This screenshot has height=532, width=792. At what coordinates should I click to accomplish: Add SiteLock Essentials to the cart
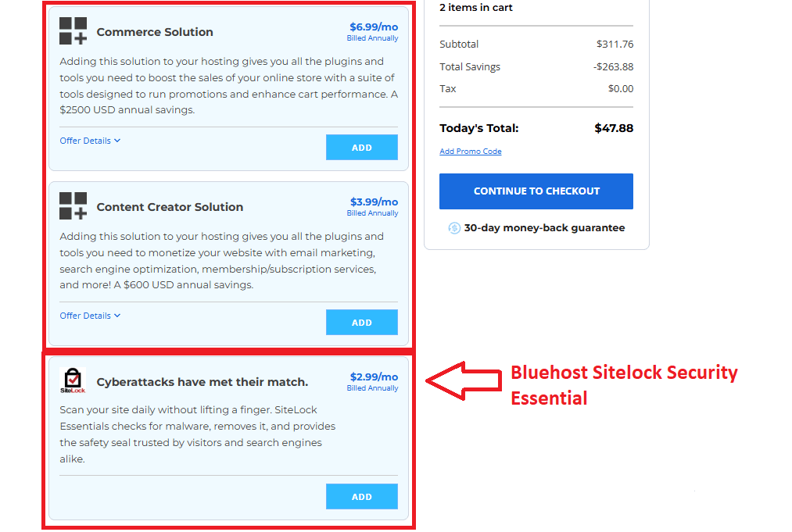tap(361, 495)
